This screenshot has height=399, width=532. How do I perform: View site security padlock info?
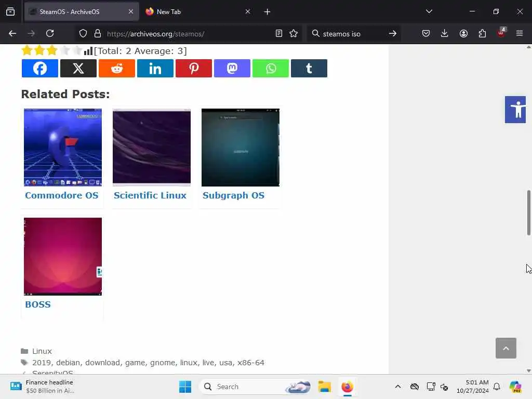(98, 34)
